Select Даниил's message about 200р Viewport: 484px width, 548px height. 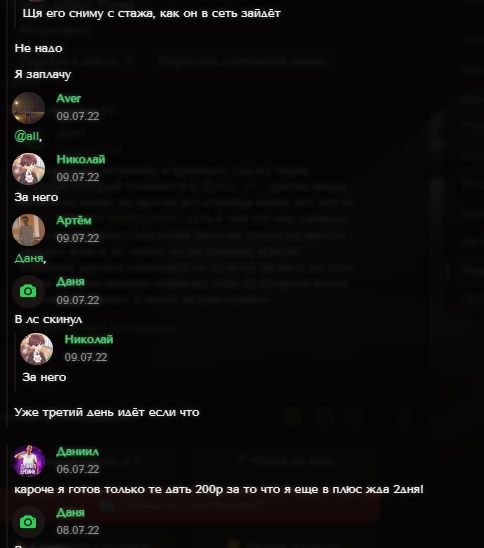click(x=219, y=489)
